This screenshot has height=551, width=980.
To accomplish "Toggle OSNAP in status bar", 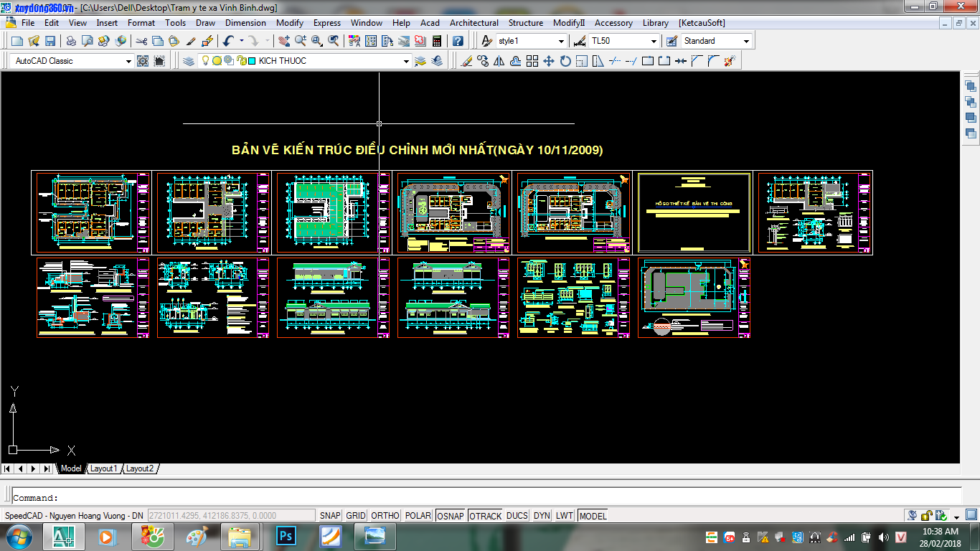I will (x=451, y=516).
